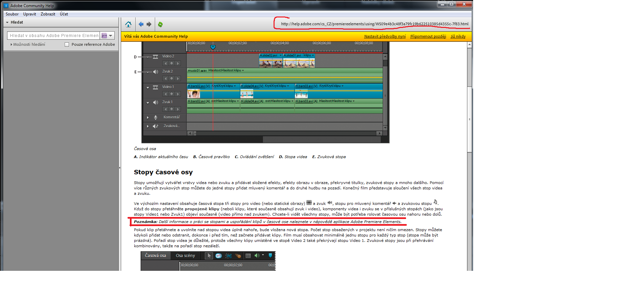The width and height of the screenshot is (644, 291).
Task: Expand Možnosti hledání options
Action: tap(28, 44)
